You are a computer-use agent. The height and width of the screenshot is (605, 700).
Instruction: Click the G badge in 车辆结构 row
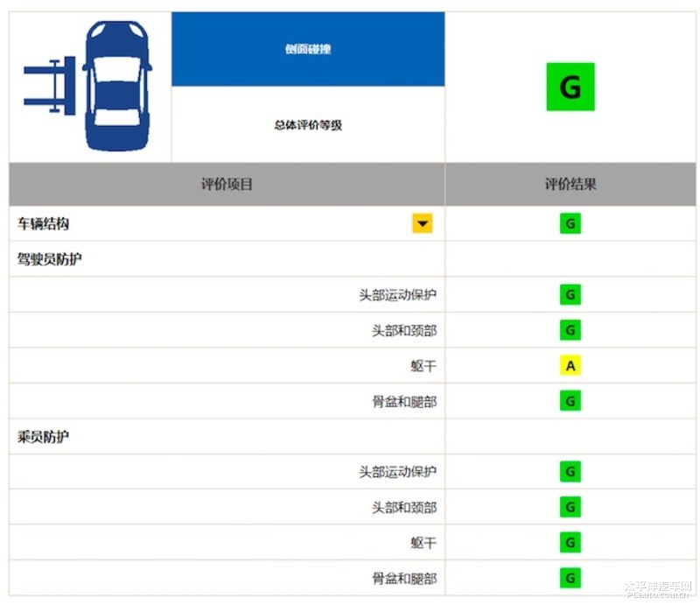[570, 223]
